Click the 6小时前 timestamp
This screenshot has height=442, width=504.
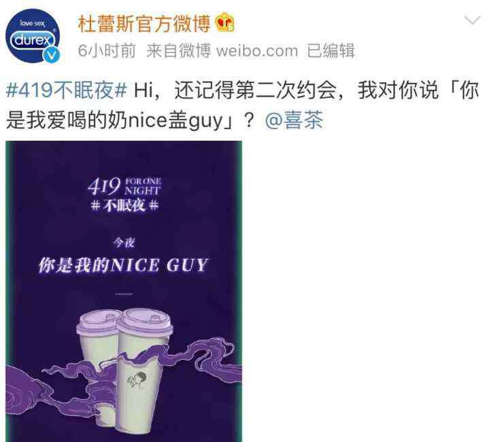[107, 51]
